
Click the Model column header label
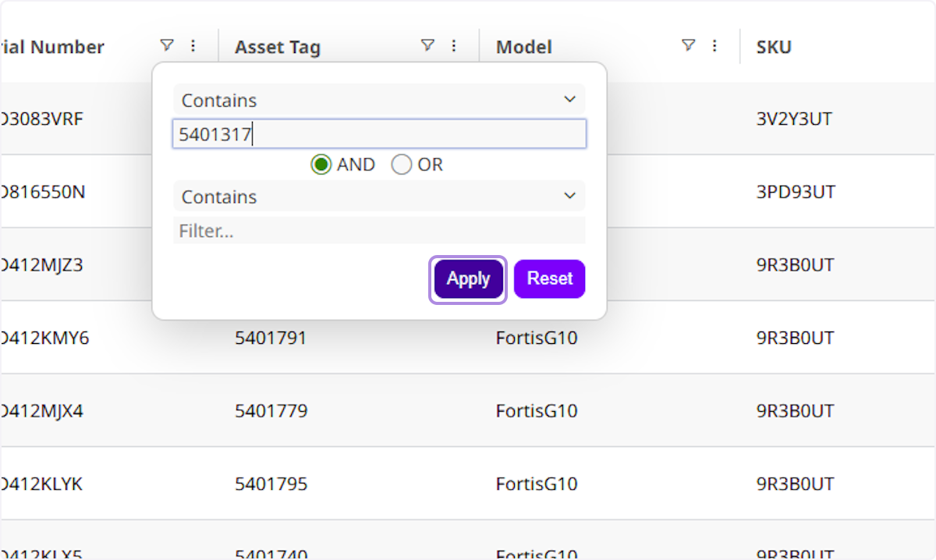click(524, 47)
